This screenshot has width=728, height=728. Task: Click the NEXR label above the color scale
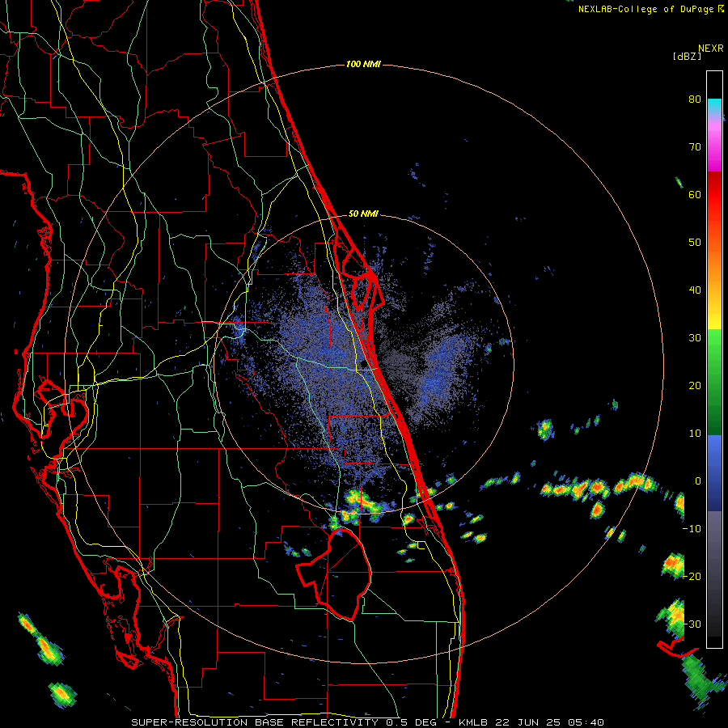pyautogui.click(x=710, y=48)
